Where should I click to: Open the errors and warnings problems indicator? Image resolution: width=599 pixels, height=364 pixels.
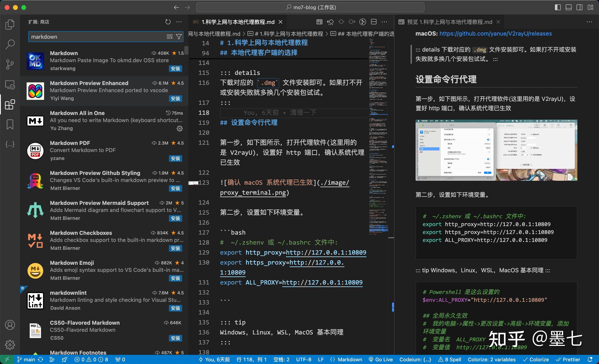[91, 359]
